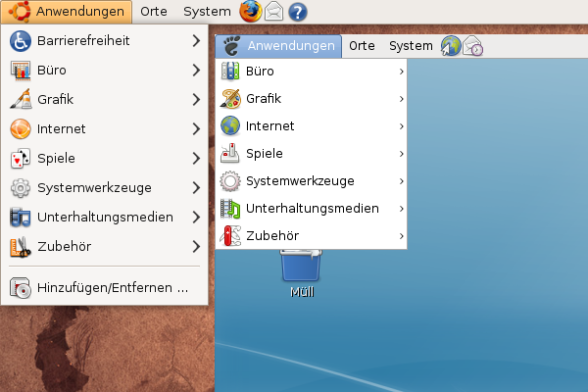Select the Büro label in the Ubuntu menu
Viewport: 588px width, 392px height.
point(52,71)
